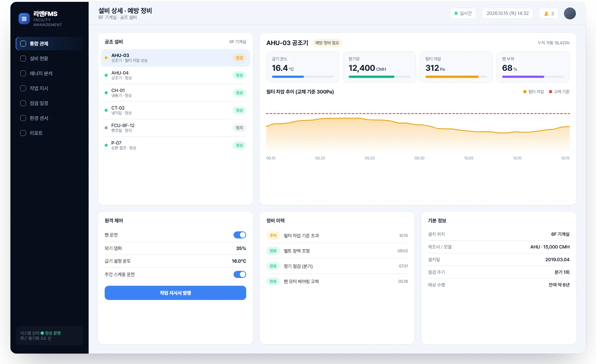Turn off the 팬 운전 switch
The width and height of the screenshot is (596, 364).
(240, 235)
